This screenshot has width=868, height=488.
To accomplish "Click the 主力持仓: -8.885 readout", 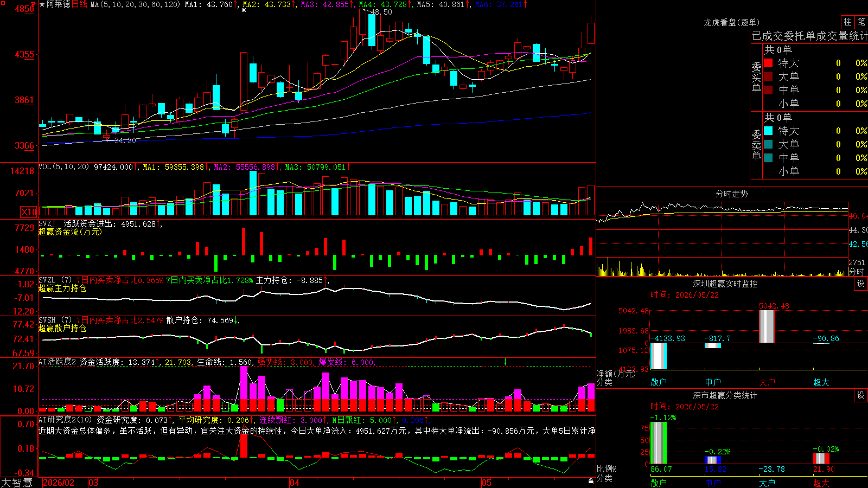I will [290, 280].
